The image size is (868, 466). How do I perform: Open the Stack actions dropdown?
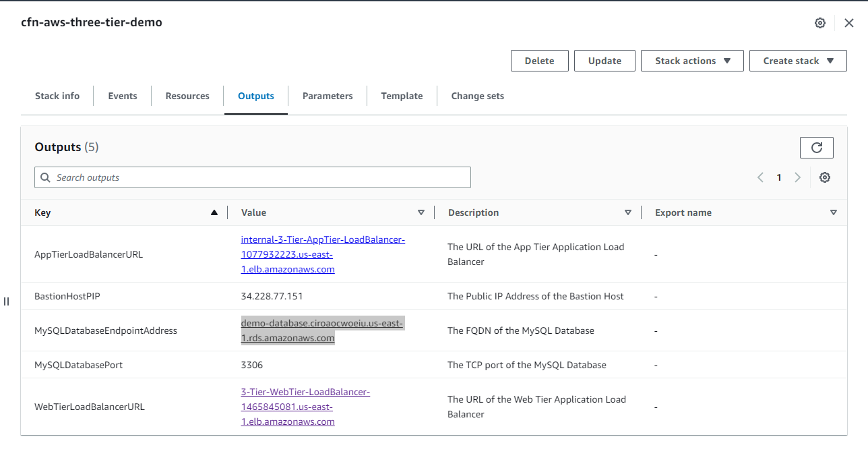(x=691, y=60)
